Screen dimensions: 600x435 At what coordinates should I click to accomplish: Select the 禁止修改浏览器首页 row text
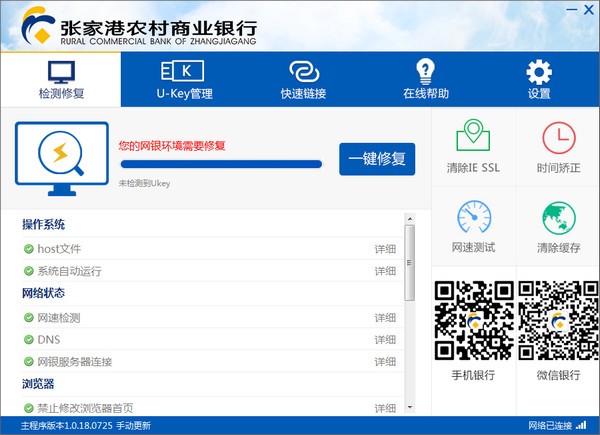coord(85,408)
